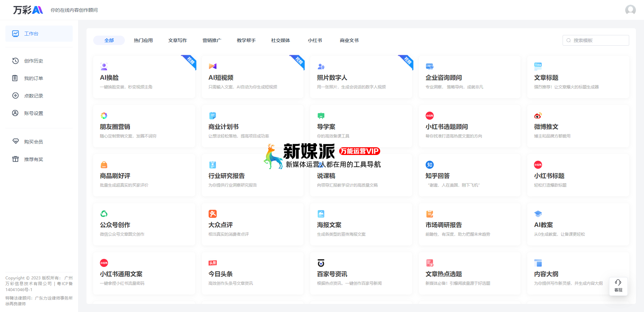This screenshot has width=644, height=312.
Task: Click the 购买会员 diamond icon
Action: pos(15,141)
